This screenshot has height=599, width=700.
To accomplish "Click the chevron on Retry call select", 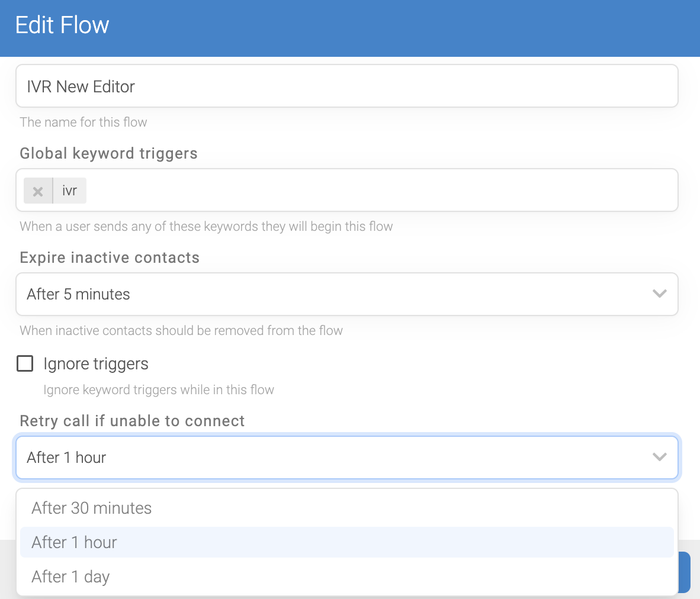I will pos(659,457).
